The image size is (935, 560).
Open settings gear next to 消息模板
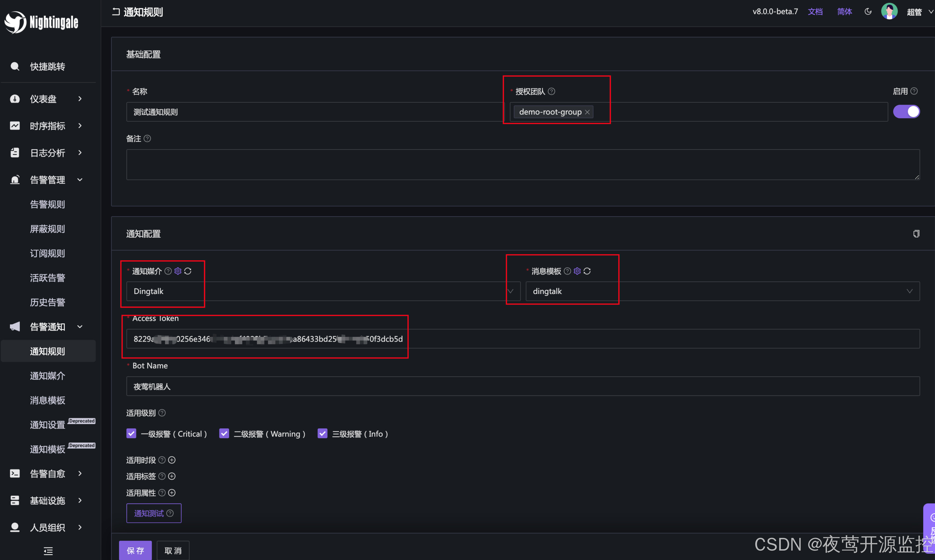577,271
